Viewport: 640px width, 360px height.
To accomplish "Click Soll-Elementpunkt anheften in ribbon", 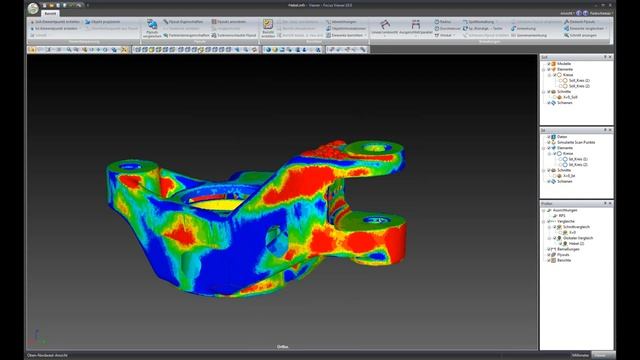I will (55, 22).
